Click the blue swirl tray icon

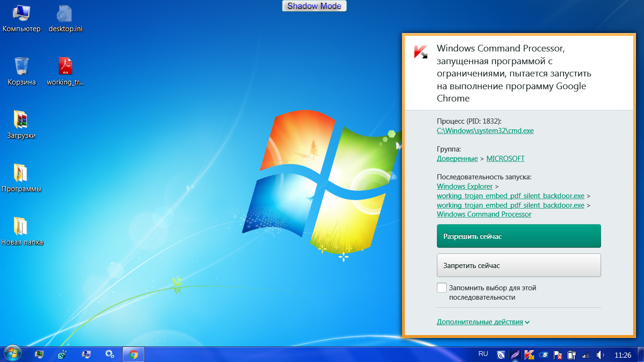502,354
